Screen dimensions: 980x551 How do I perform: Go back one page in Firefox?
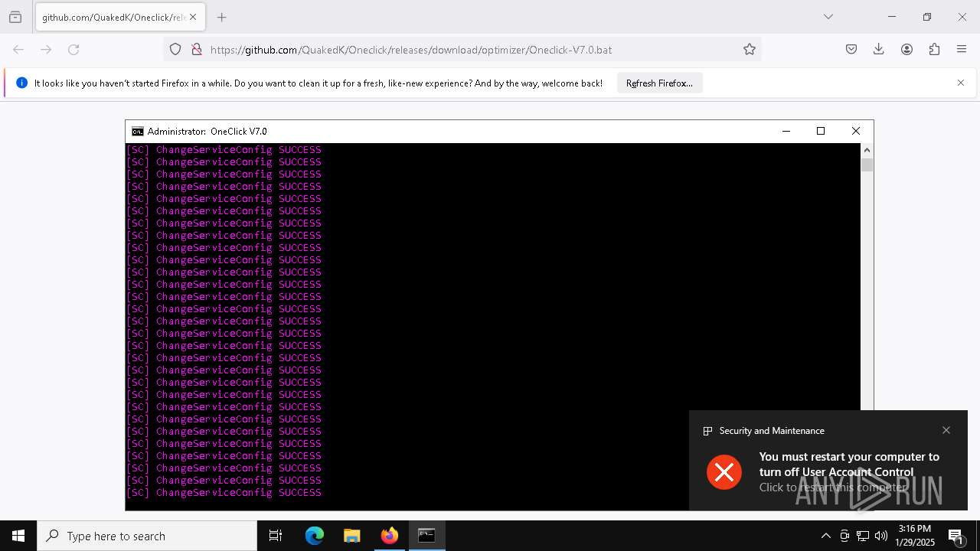[x=18, y=50]
